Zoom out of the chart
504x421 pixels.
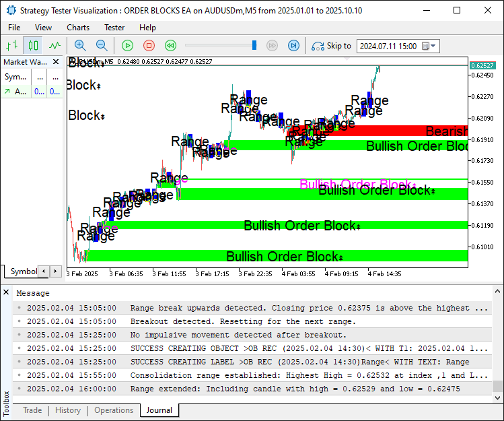(102, 46)
